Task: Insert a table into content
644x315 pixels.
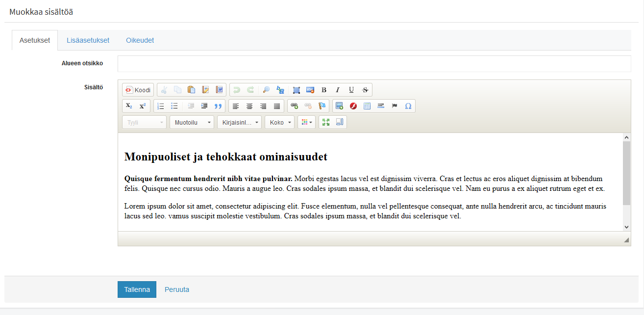Action: (367, 106)
